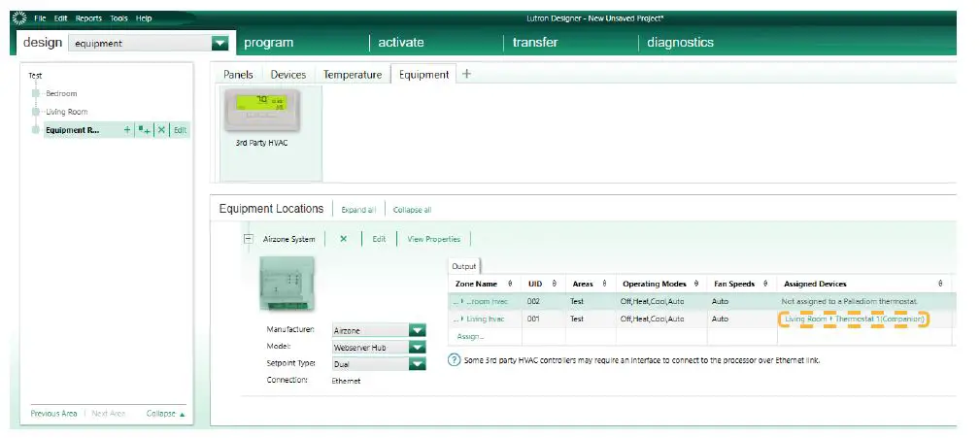The width and height of the screenshot is (980, 438).
Task: Click the Airzone controller device image
Action: 287,283
